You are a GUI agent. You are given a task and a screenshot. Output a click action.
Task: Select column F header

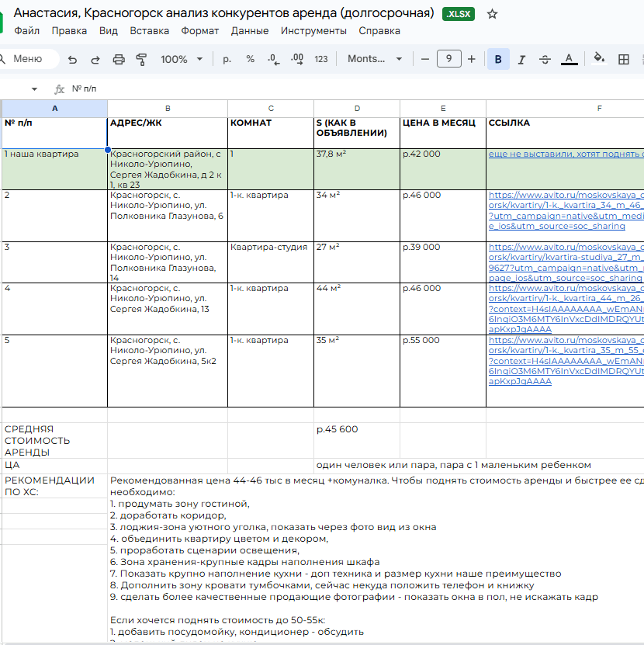pyautogui.click(x=565, y=109)
